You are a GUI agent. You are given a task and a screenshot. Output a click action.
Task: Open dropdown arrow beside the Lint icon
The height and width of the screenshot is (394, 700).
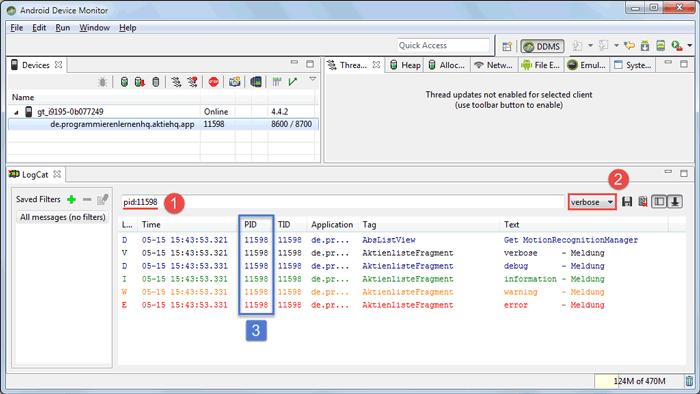[x=690, y=46]
